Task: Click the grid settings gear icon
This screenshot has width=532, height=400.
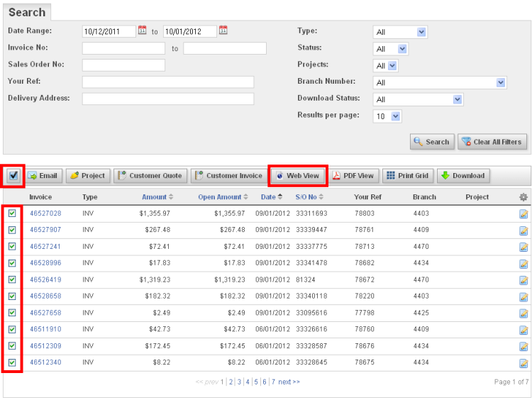Action: click(x=523, y=197)
